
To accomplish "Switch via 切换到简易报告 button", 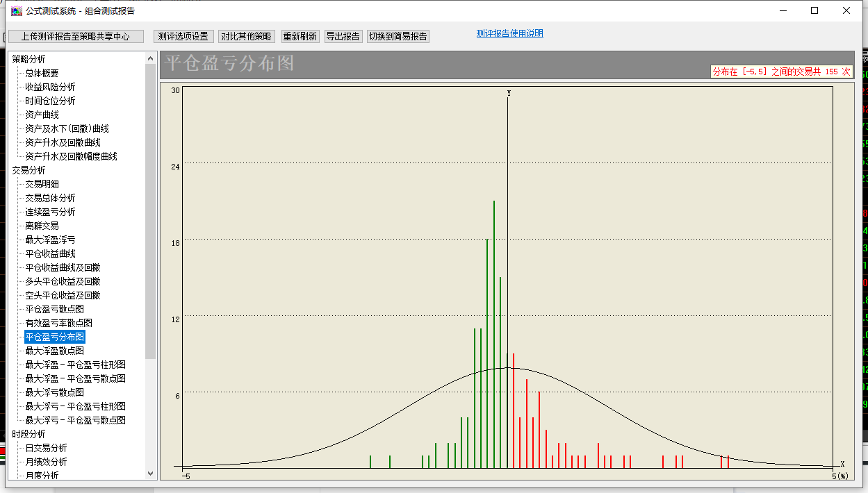I will 398,36.
